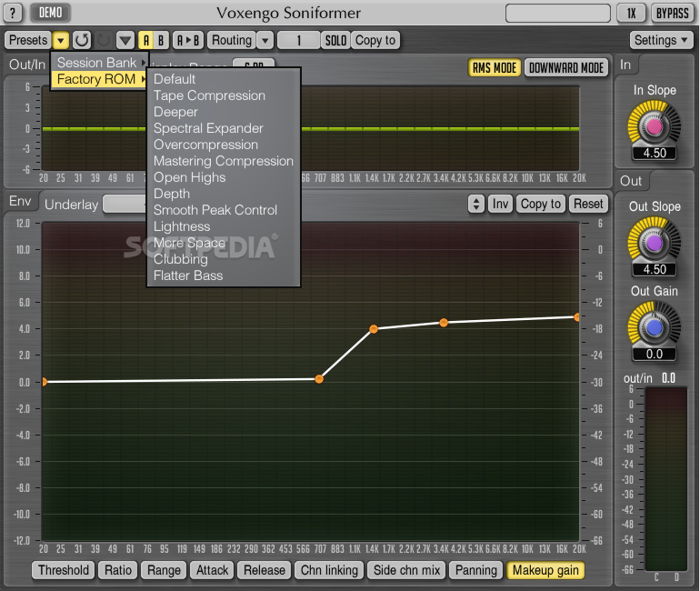Click the undo arrow icon
700x591 pixels.
pyautogui.click(x=82, y=40)
